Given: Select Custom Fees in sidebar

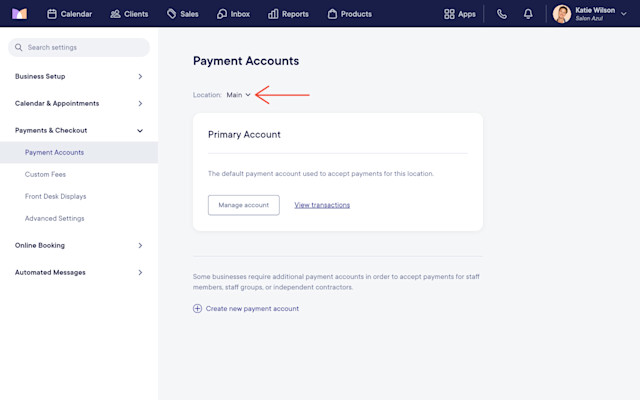Looking at the screenshot, I should coord(45,174).
